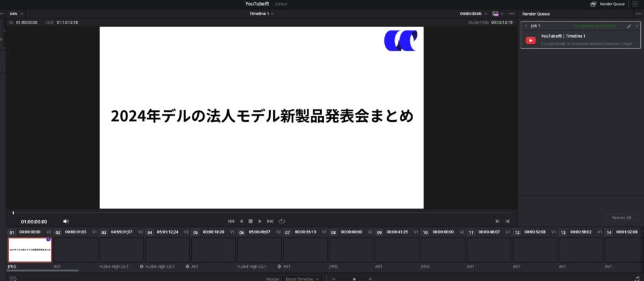Open Render Queue panel three-dot options menu
644x281 pixels.
[638, 14]
